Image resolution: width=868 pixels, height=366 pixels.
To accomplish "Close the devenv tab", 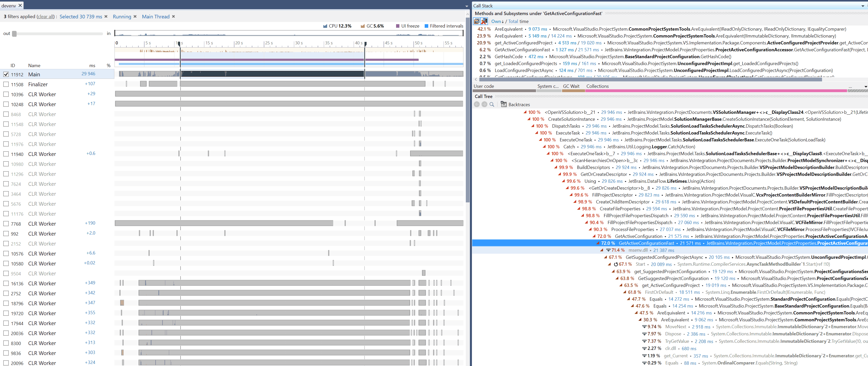I will 20,5.
